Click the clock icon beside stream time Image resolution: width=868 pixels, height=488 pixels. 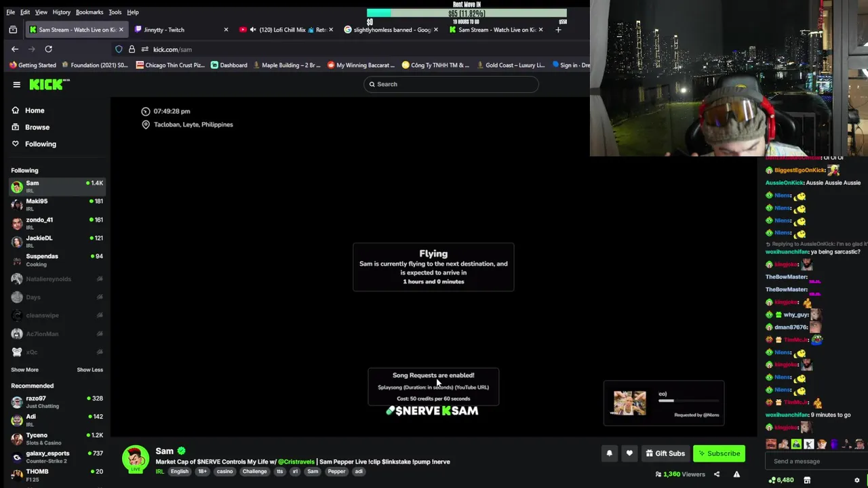click(145, 111)
